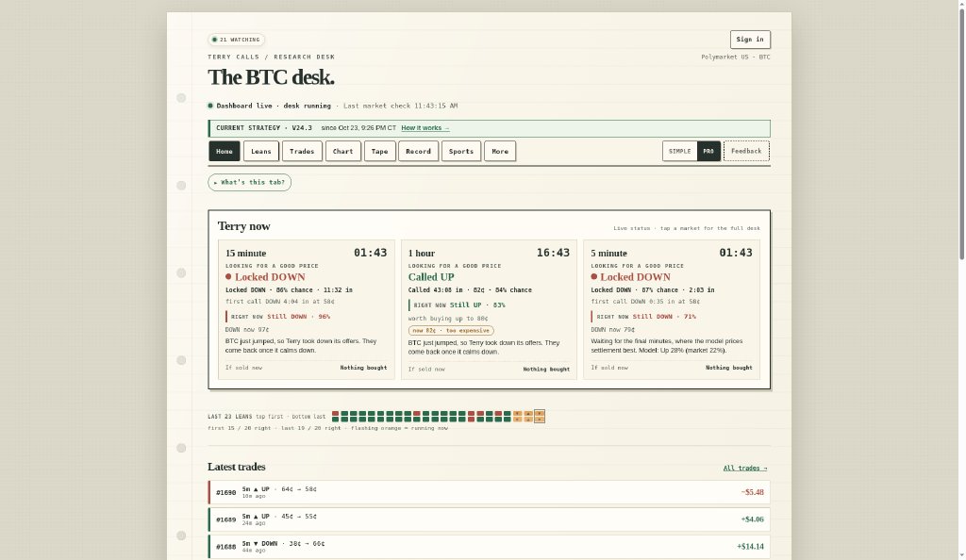Open the How it works link
The height and width of the screenshot is (560, 966).
(425, 128)
